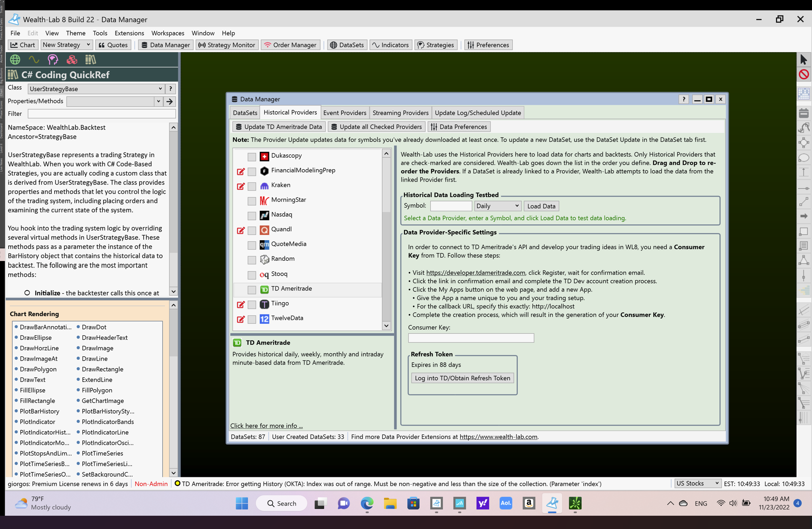Click the globe icon in left panel toolbar

point(15,59)
